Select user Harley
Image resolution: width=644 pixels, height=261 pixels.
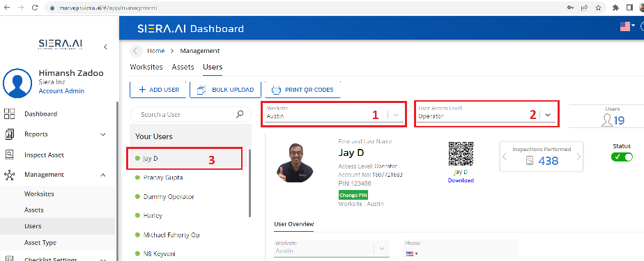[x=153, y=216]
